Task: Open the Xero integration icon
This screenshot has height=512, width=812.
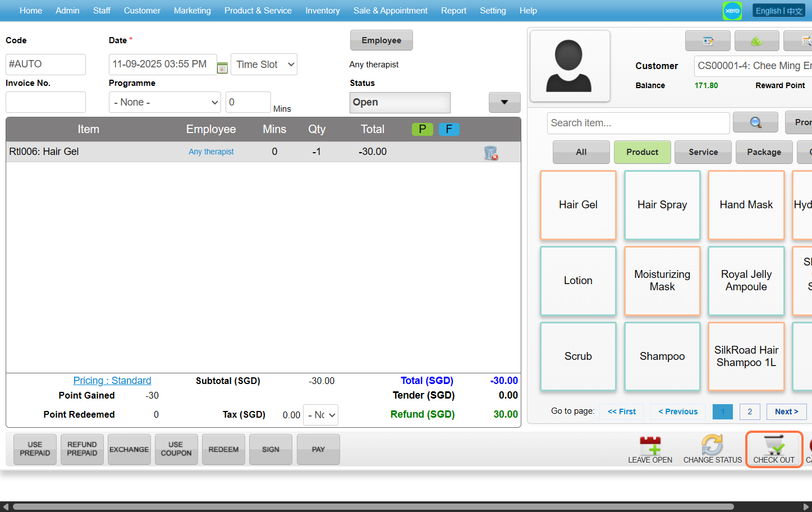Action: (732, 11)
